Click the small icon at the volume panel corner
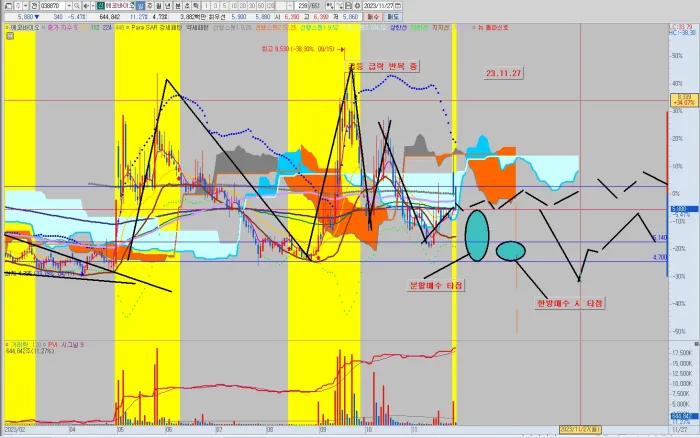 pos(696,344)
